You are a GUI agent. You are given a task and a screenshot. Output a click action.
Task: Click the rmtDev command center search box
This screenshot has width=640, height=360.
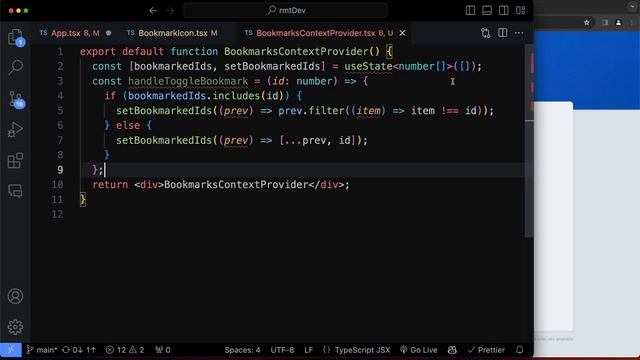[285, 11]
